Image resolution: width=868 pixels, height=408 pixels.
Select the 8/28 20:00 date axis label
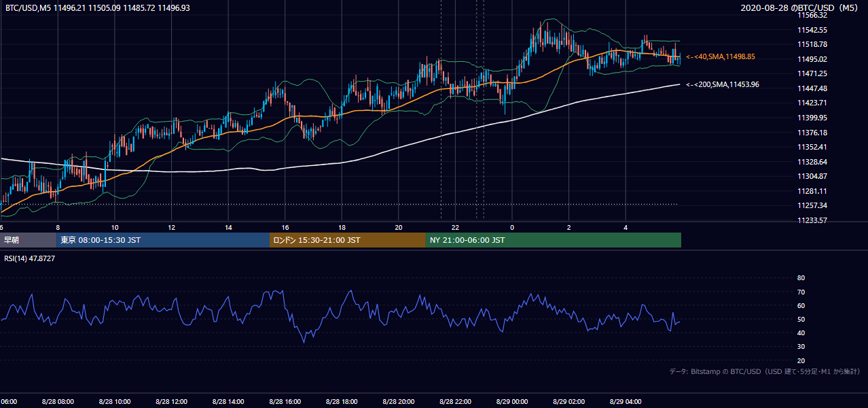[399, 401]
